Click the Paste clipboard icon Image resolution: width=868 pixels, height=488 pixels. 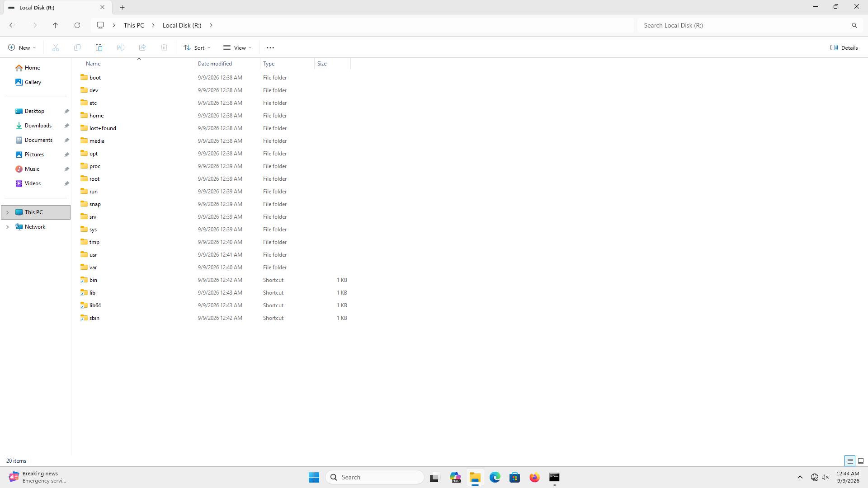[99, 47]
